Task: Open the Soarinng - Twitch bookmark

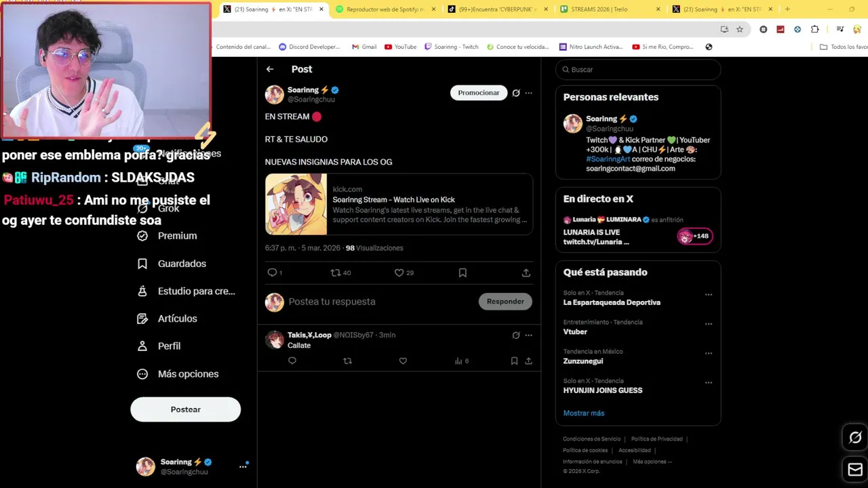Action: (451, 47)
